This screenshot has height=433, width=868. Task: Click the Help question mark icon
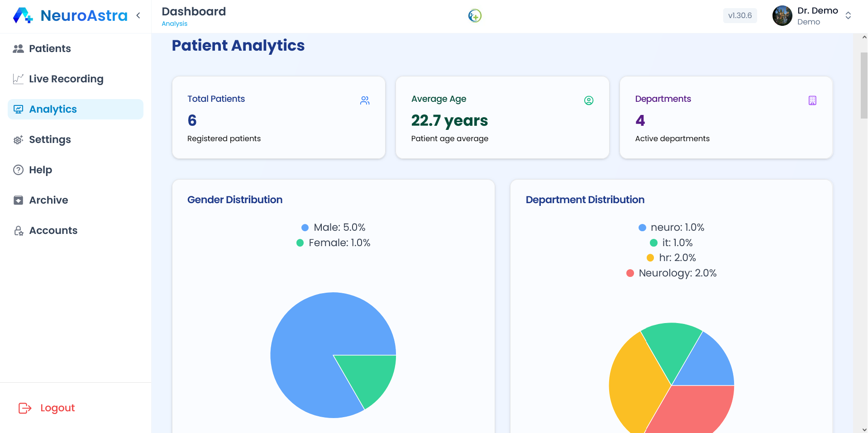click(18, 170)
